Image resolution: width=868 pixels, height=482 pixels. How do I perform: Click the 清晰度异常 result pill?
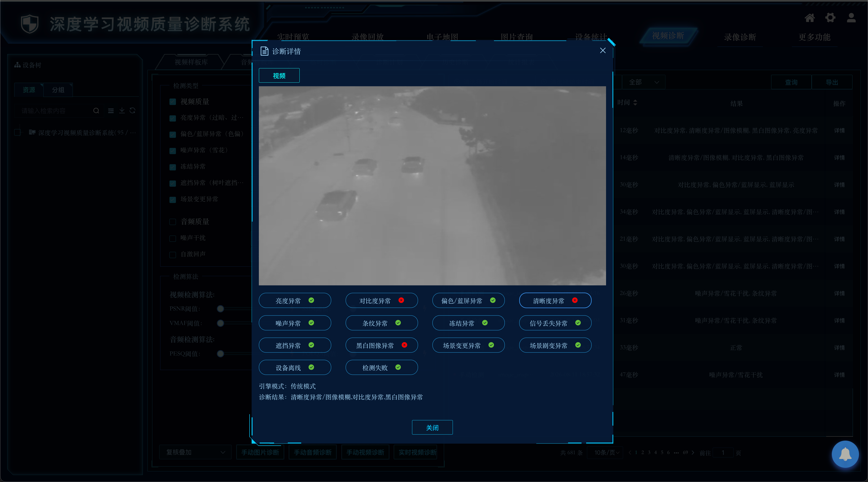(555, 300)
